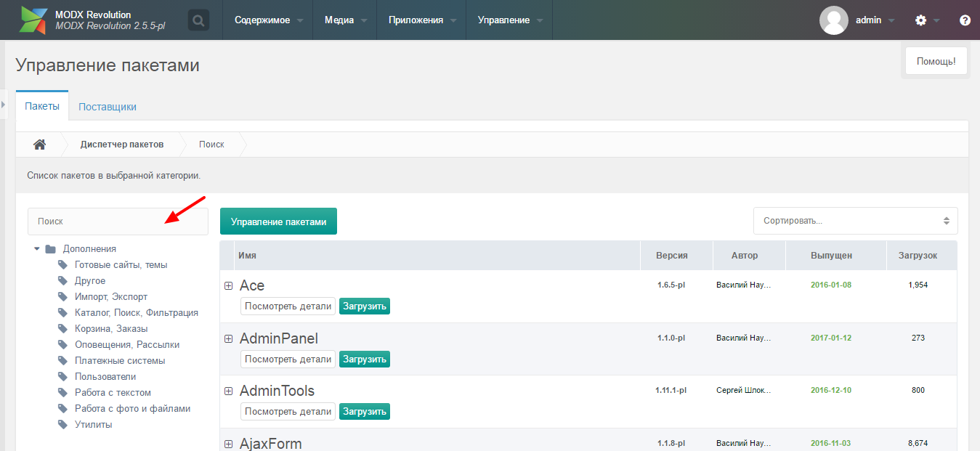Open the Содержимое menu
Viewport: 980px width, 451px height.
tap(269, 20)
